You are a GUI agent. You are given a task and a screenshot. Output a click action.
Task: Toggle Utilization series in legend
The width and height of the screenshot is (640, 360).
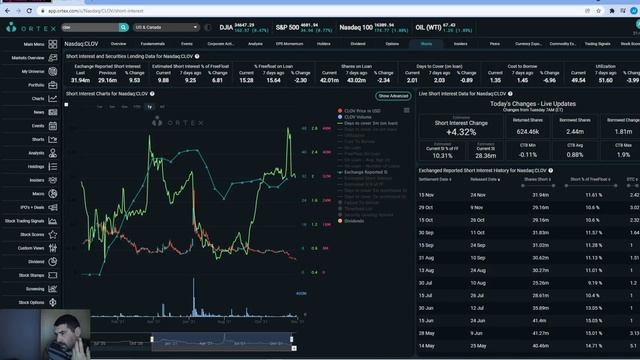pos(351,135)
